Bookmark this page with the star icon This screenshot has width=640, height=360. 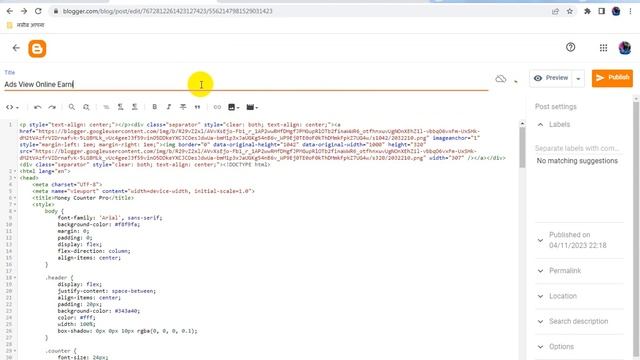click(x=570, y=11)
